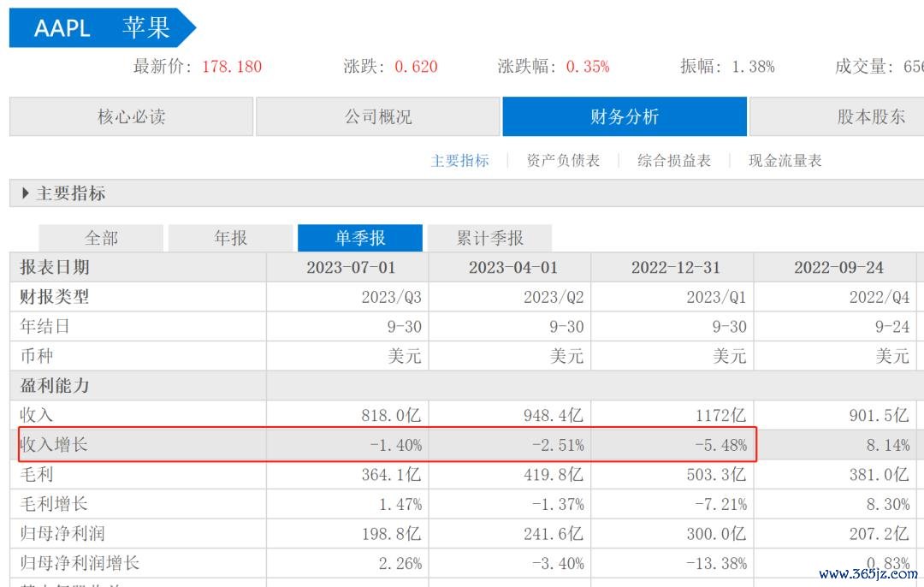This screenshot has width=924, height=587.
Task: Select the 收入增长 row label
Action: coord(54,444)
